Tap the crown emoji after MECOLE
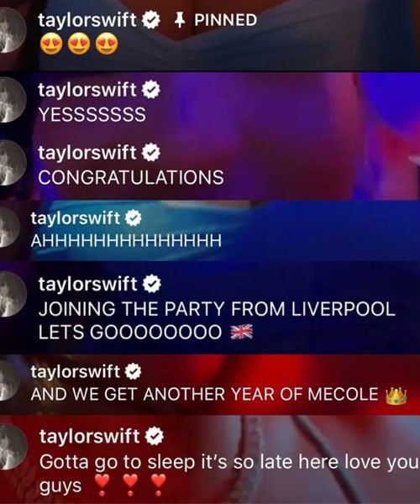The image size is (420, 504). pyautogui.click(x=396, y=396)
